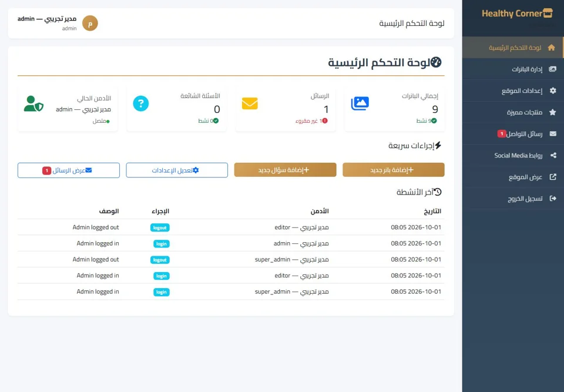Click the إضافة بانر جديد button
This screenshot has width=564, height=392.
click(x=394, y=170)
